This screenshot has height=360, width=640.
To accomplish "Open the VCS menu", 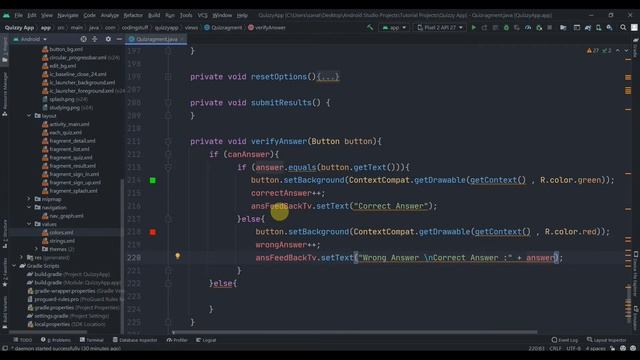I will coord(202,15).
